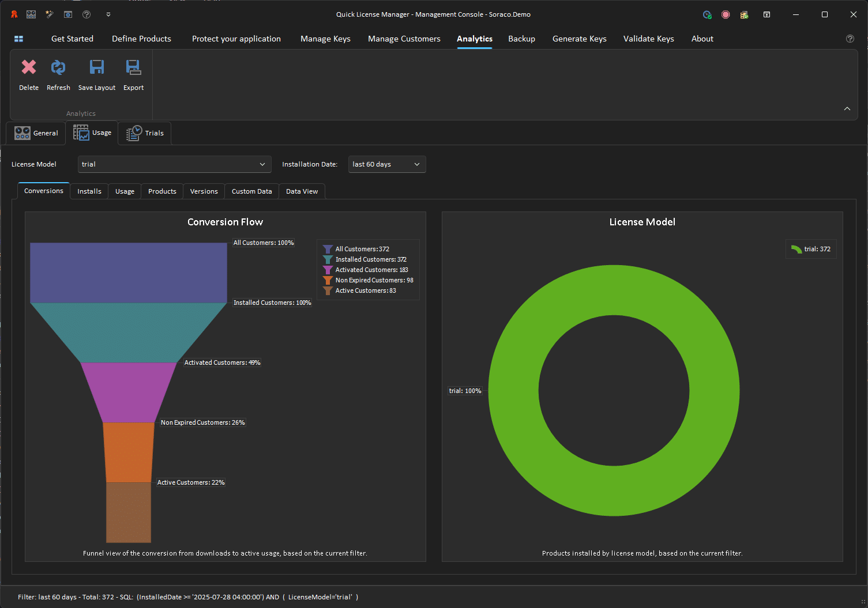The height and width of the screenshot is (608, 868).
Task: Refresh the analytics data
Action: point(58,68)
